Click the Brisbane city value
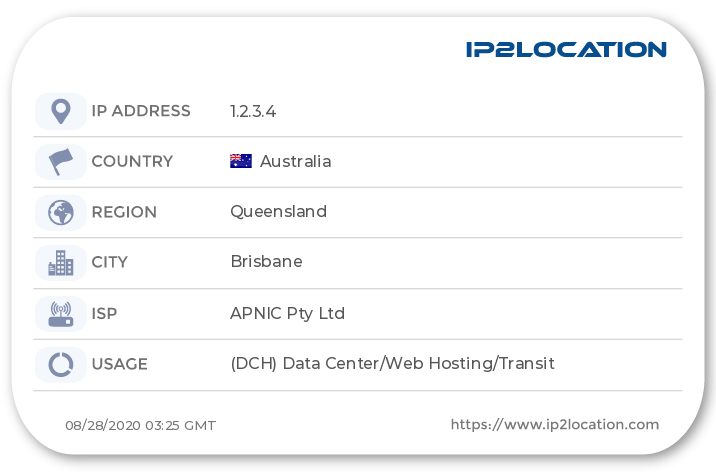Viewport: 716px width, 472px height. coord(266,263)
